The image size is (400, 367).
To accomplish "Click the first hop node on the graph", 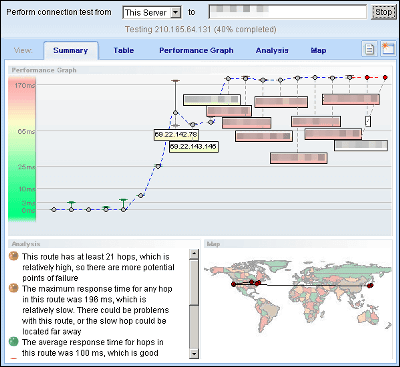I will (54, 210).
